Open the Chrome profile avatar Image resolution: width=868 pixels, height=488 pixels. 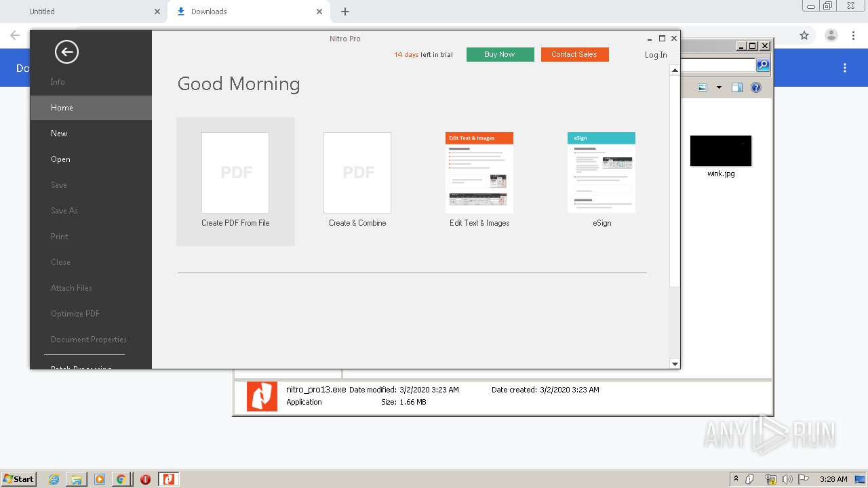(x=831, y=35)
